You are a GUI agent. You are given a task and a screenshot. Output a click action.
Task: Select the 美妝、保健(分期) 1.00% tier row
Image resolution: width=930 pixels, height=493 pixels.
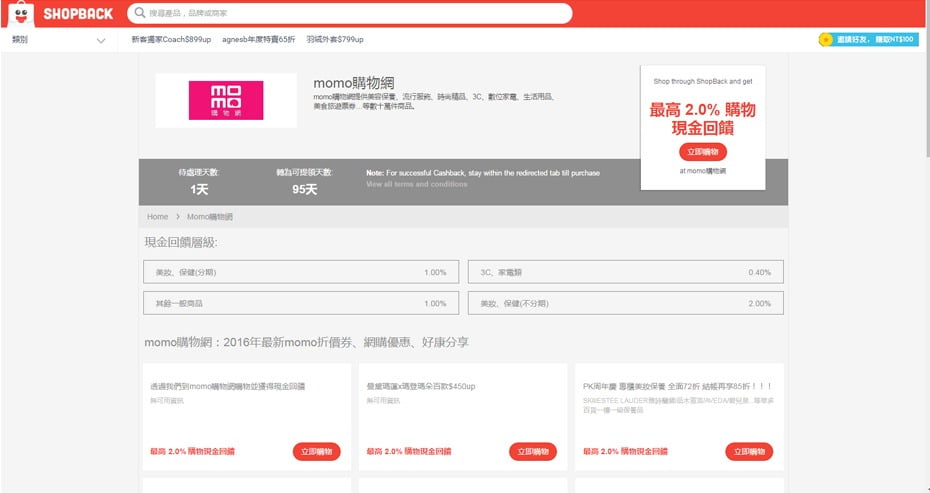(301, 272)
